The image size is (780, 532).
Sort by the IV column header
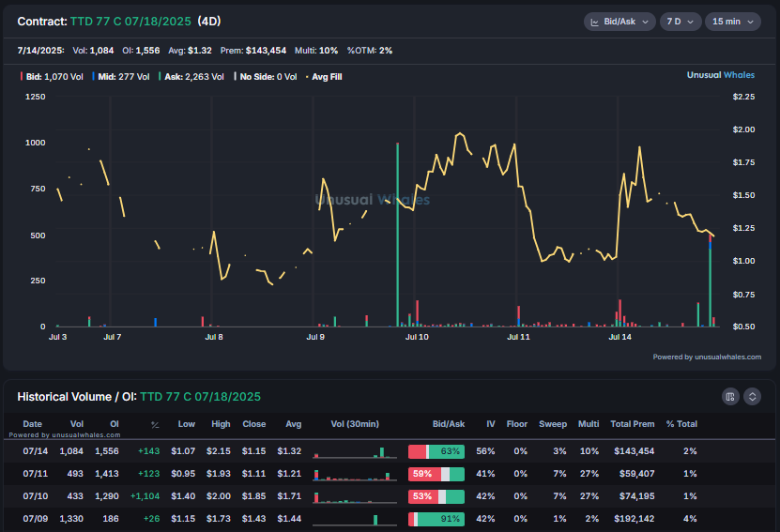click(x=491, y=424)
